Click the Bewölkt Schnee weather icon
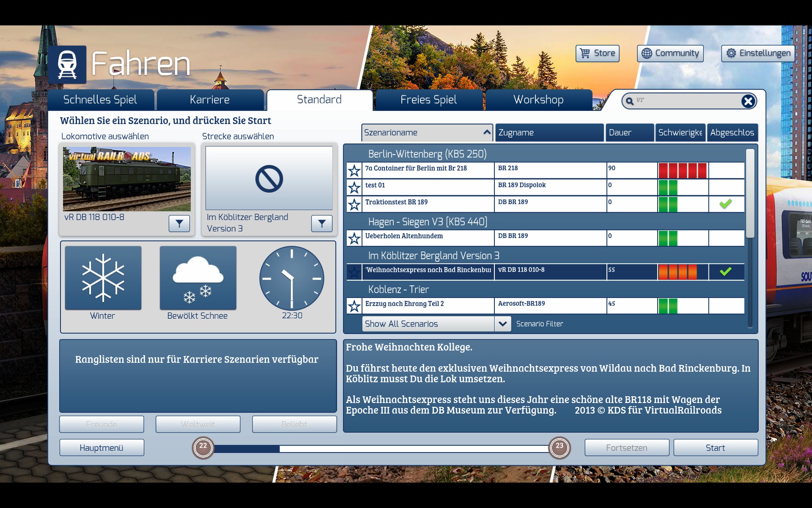This screenshot has width=812, height=508. point(198,278)
